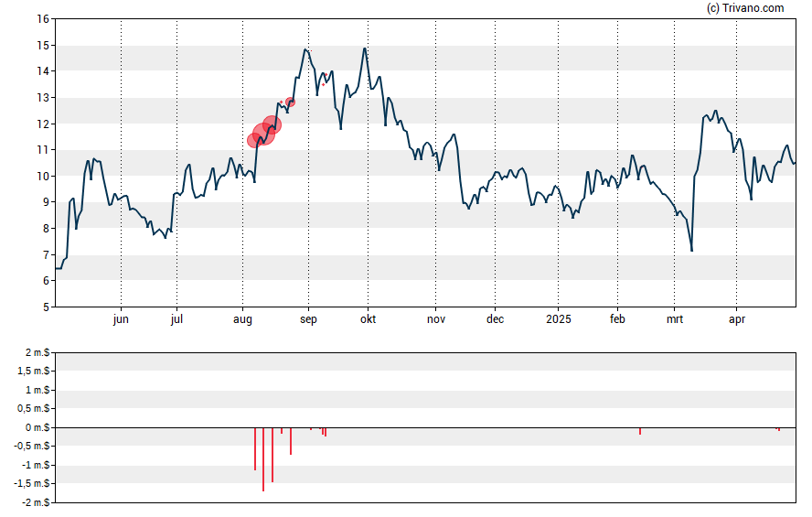Click the largest red bubble marker in August
812x517 pixels.
[263, 135]
